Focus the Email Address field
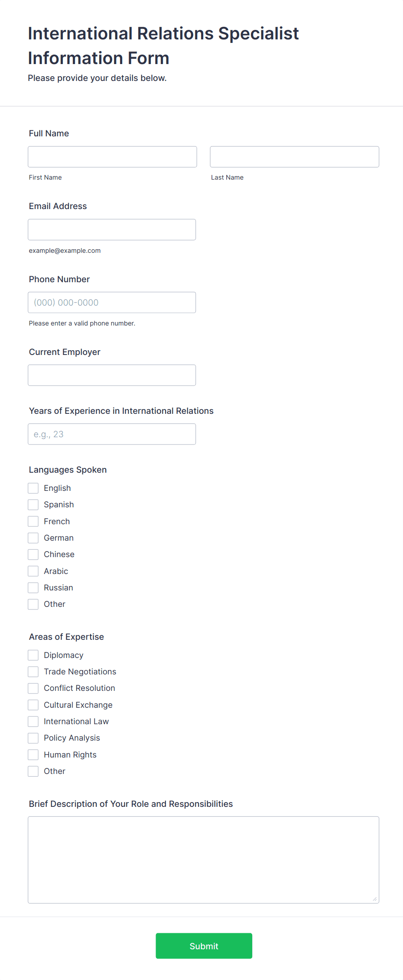 (x=112, y=229)
